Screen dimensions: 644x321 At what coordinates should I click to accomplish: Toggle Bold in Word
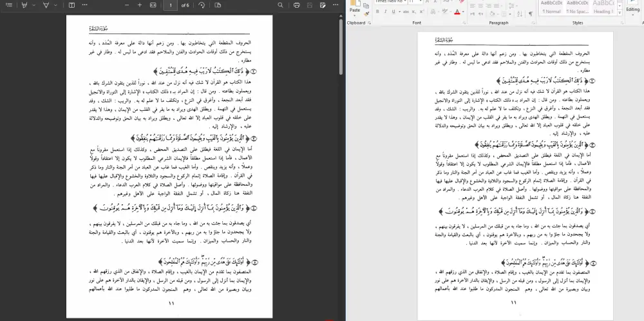tap(377, 12)
